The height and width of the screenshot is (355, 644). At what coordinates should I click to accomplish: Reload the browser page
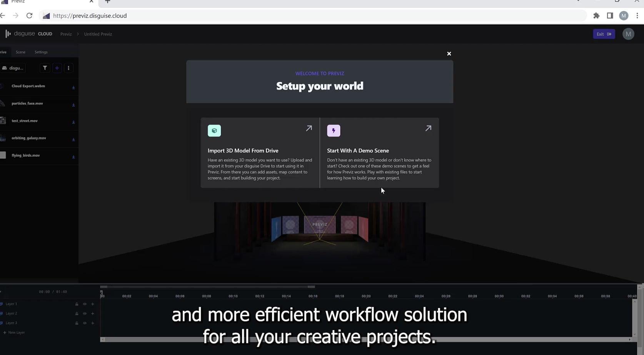[x=29, y=16]
